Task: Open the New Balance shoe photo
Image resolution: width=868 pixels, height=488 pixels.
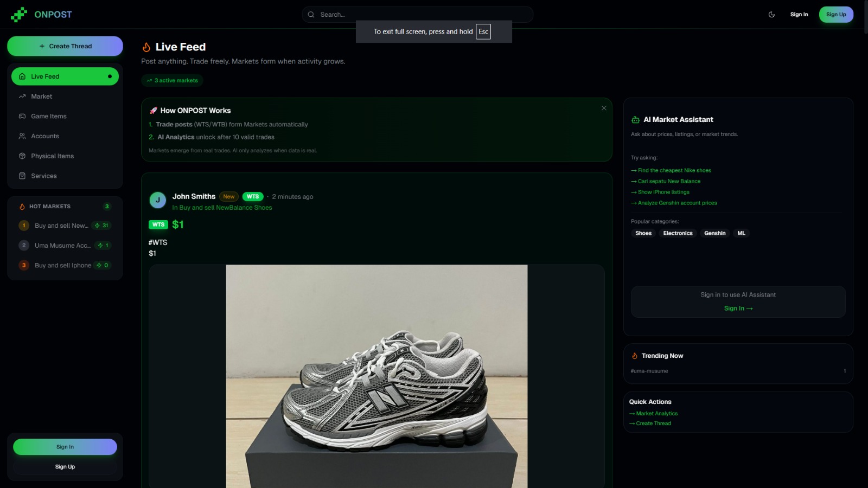Action: [376, 376]
